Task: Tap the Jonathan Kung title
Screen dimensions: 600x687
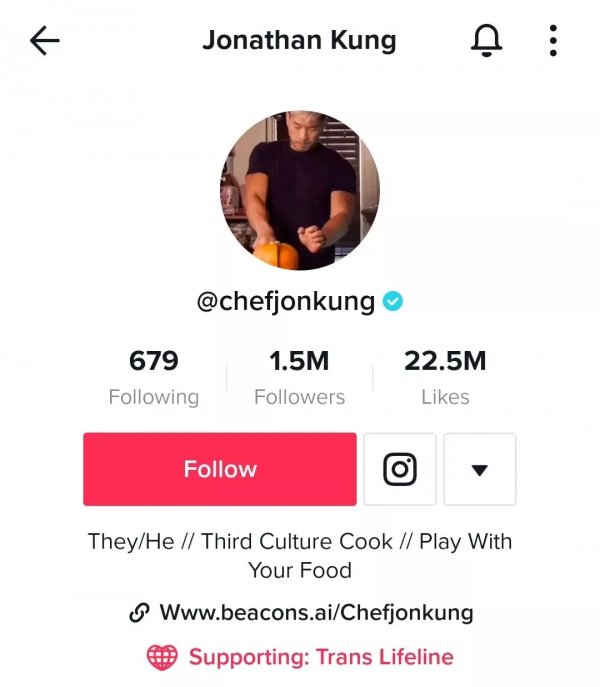Action: point(299,41)
